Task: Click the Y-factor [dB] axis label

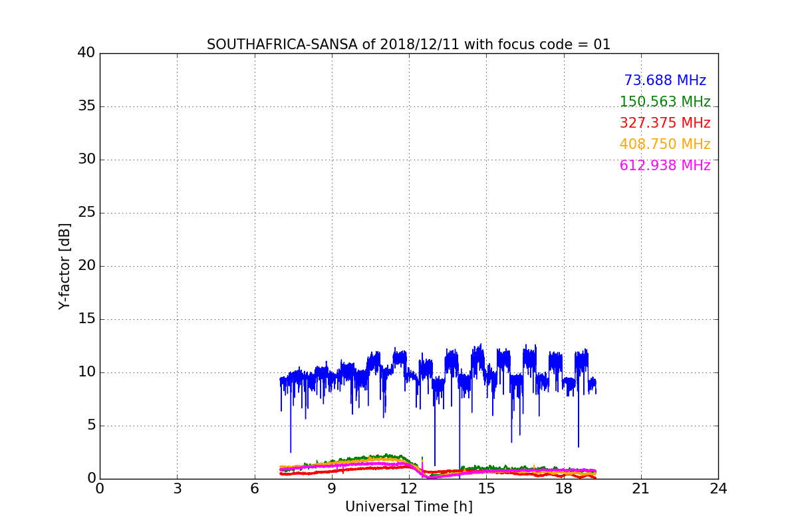Action: 65,266
